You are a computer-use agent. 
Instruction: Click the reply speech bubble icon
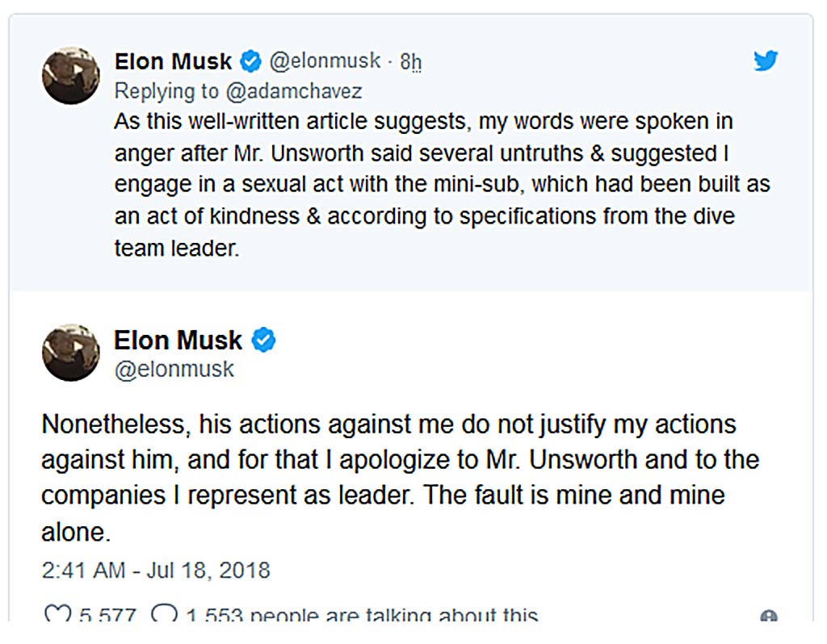[x=164, y=613]
